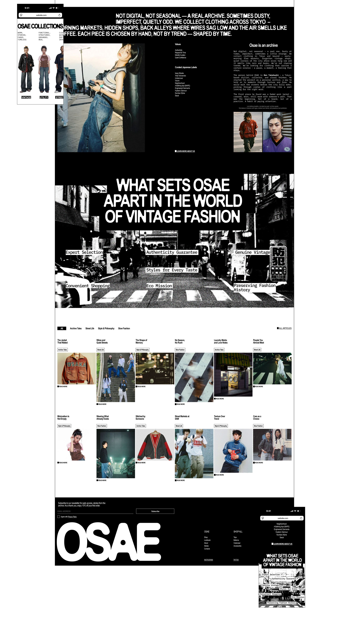Tap the refresh icon in the bottom phone browser bar
Viewport: 349px width, 644px height.
pos(301,518)
